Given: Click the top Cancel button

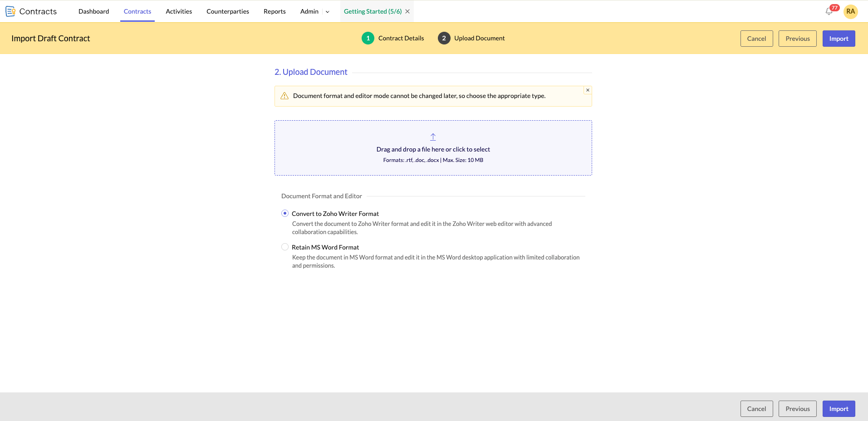Looking at the screenshot, I should click(756, 39).
